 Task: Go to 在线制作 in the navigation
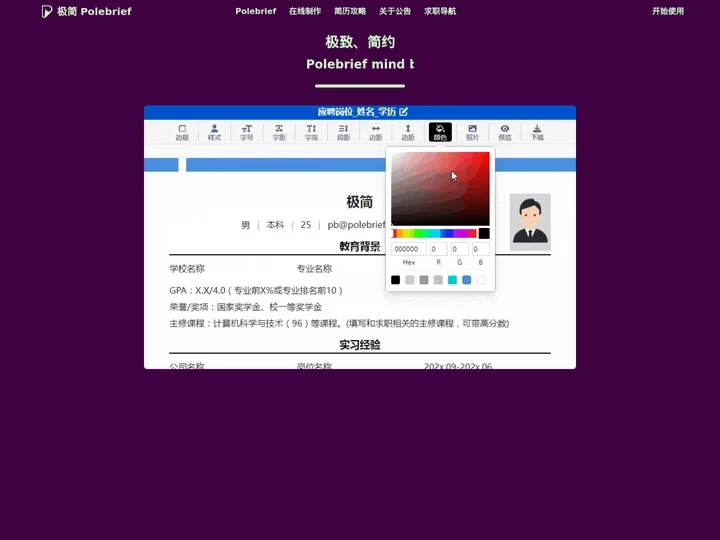[x=305, y=11]
